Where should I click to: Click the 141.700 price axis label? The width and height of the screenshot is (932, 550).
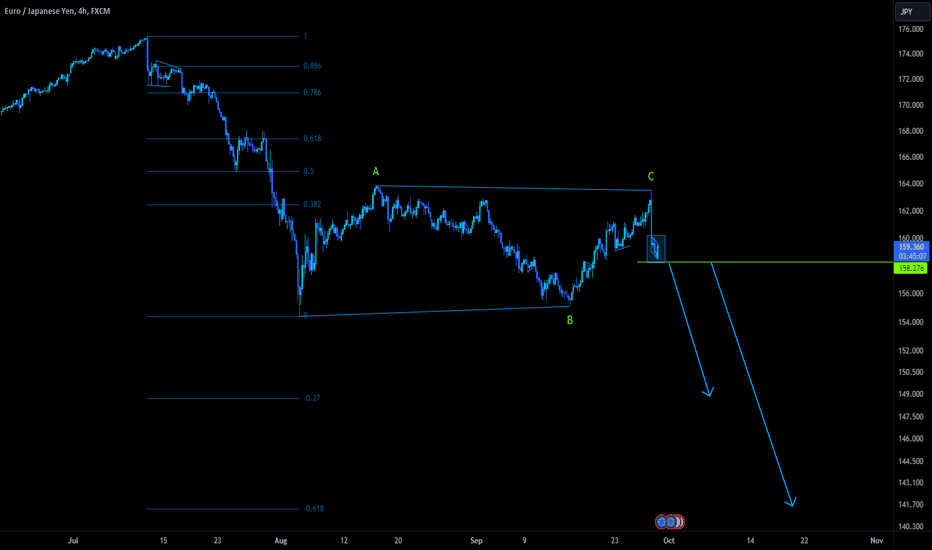[911, 505]
